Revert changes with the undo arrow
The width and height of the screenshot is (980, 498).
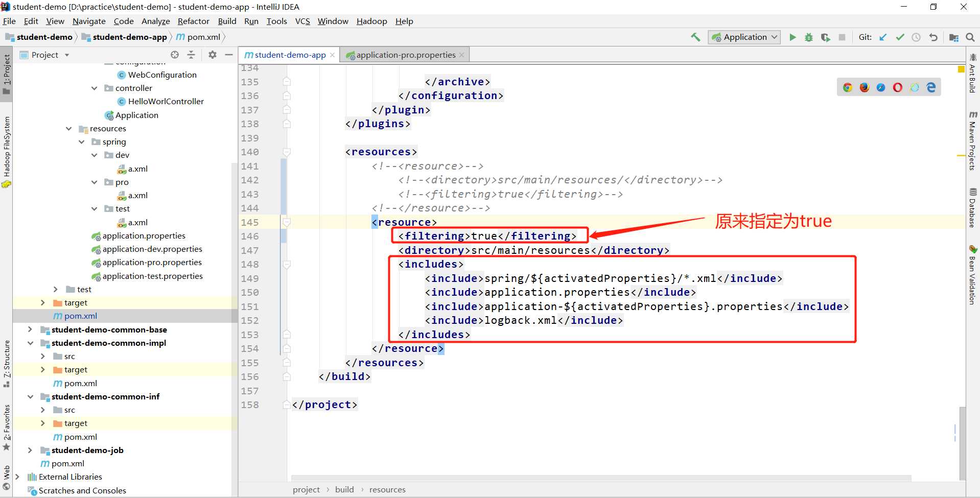click(x=933, y=37)
